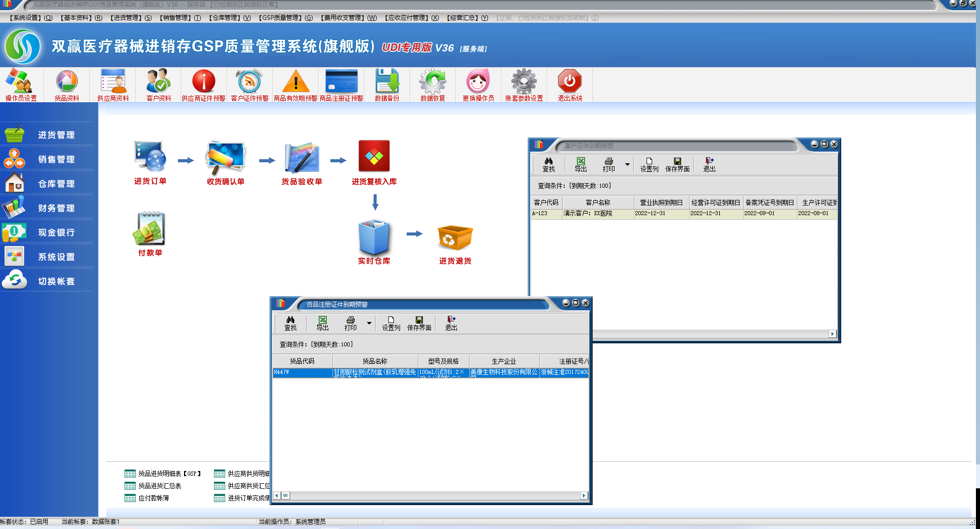The width and height of the screenshot is (980, 529).
Task: Click horizontal scrollbar right arrow in 货品注册证件 window
Action: tap(584, 495)
